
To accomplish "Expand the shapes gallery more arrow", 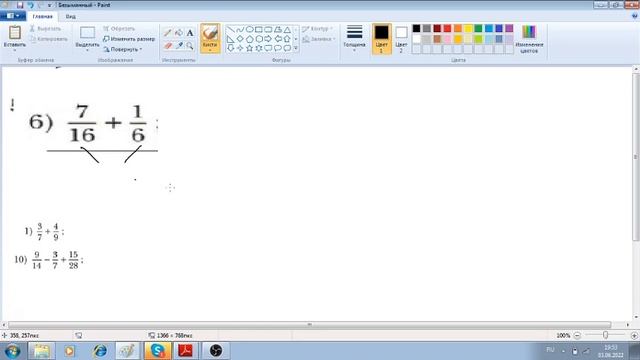I will coord(296,48).
